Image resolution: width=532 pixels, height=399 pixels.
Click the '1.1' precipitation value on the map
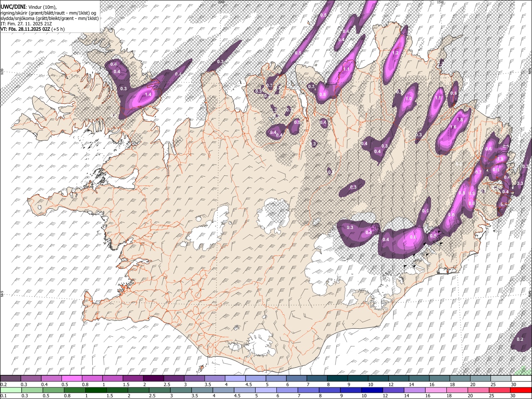click(x=346, y=69)
